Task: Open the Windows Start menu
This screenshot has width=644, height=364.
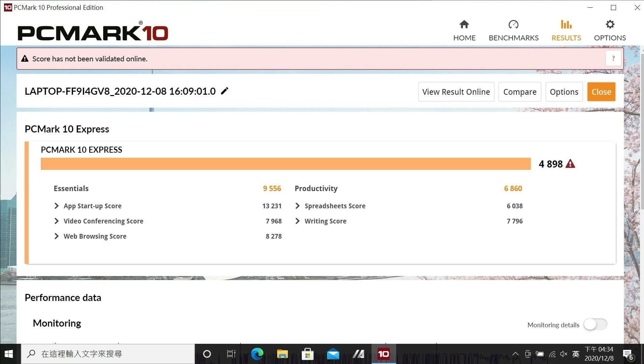Action: [x=9, y=354]
